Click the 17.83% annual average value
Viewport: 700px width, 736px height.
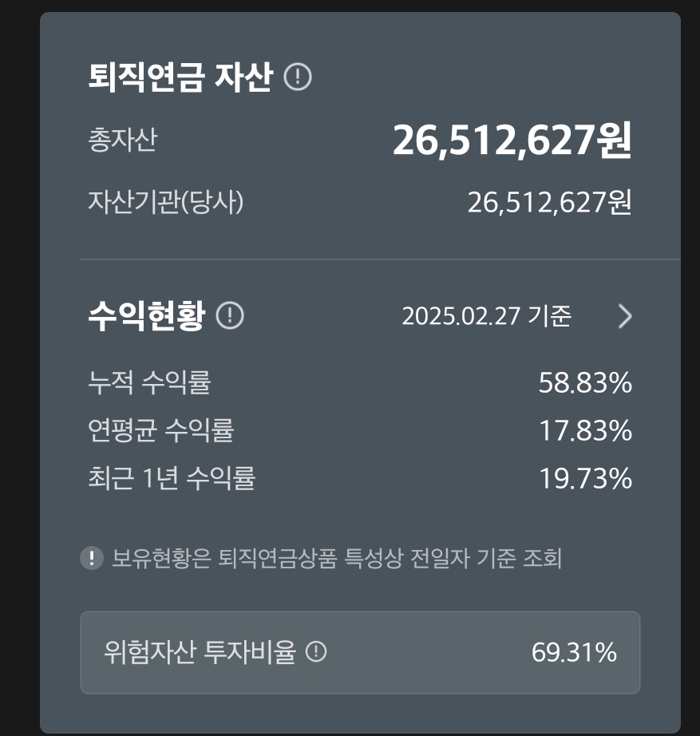tap(585, 431)
